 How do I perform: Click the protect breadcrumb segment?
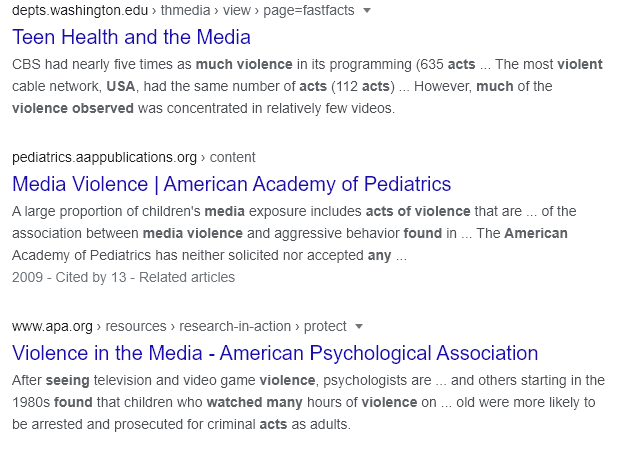click(324, 326)
